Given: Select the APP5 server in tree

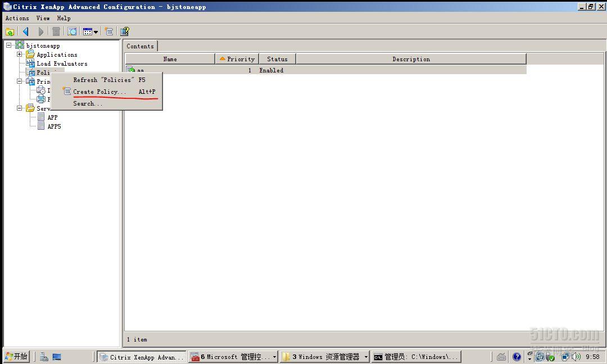Looking at the screenshot, I should (x=54, y=126).
